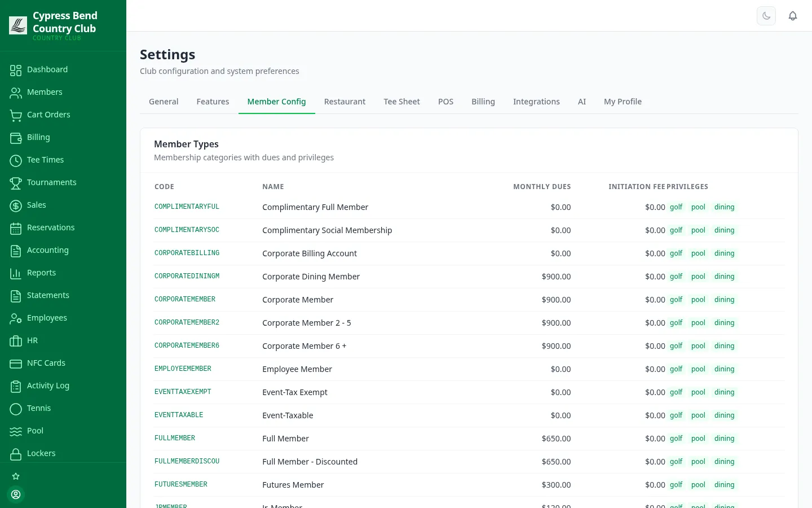Navigate to Reservations in sidebar

(51, 227)
